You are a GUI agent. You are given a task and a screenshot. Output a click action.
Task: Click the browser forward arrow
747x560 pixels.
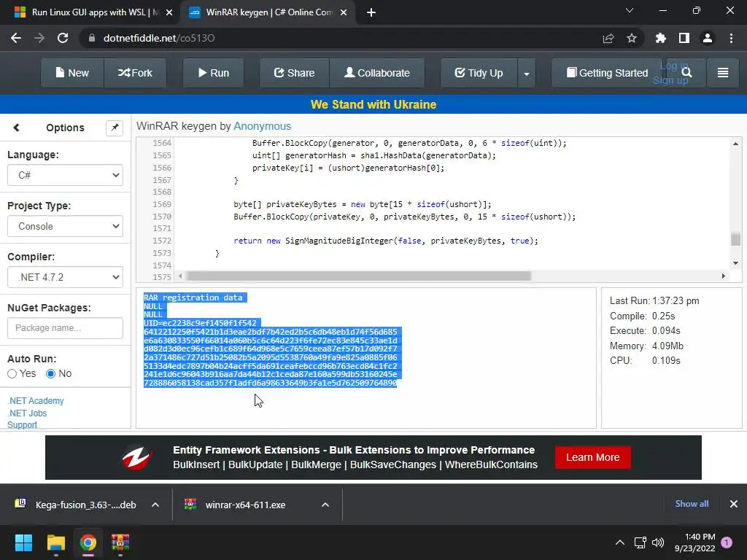39,38
